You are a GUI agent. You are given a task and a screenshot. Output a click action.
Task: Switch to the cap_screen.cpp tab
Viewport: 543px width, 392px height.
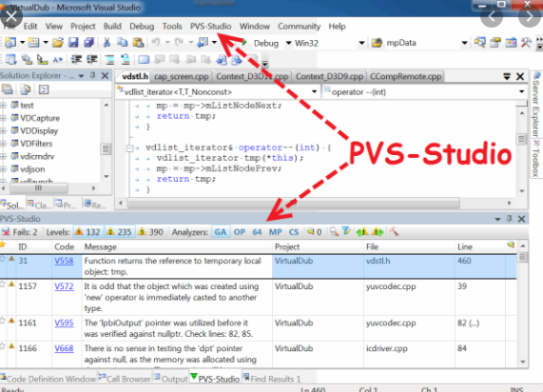(181, 76)
